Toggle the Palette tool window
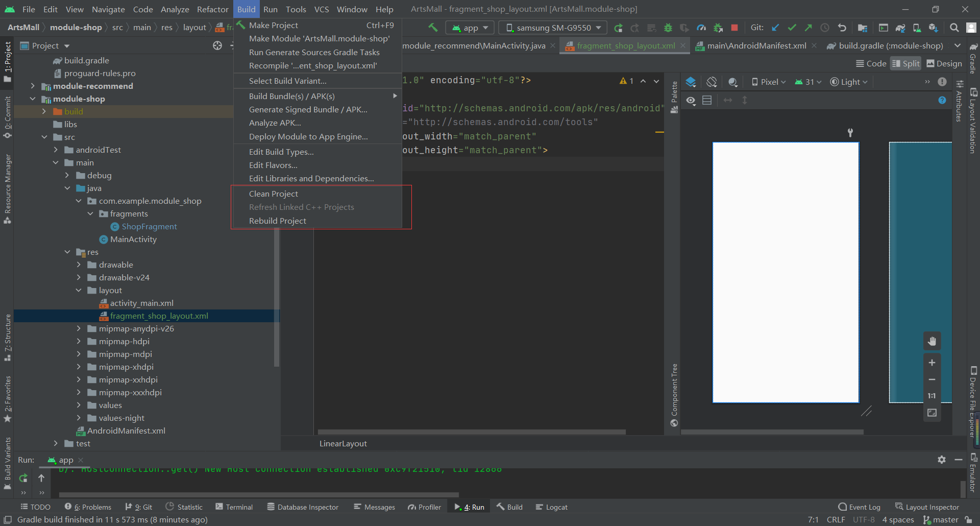This screenshot has height=526, width=980. (x=674, y=97)
